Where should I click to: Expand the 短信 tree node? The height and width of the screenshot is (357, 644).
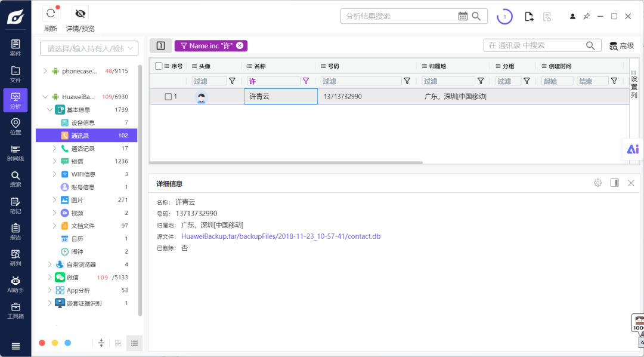[54, 161]
